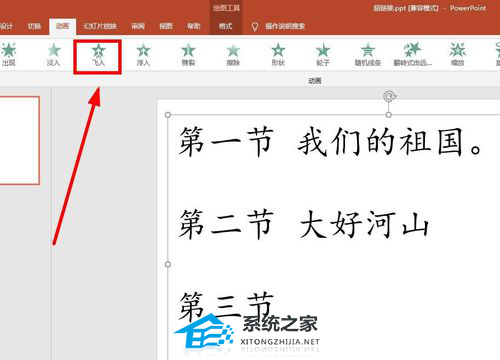
Task: Click the text box rotation handle
Action: pos(389,96)
